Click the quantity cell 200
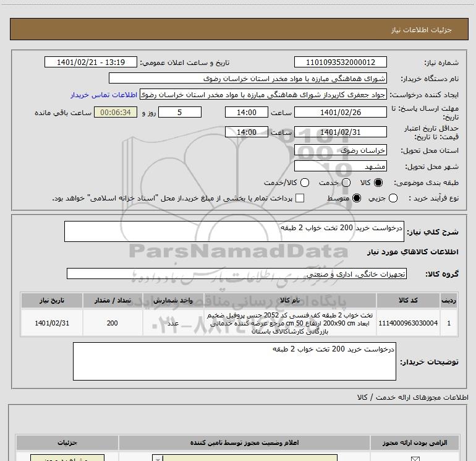This screenshot has height=461, width=476. click(x=113, y=323)
